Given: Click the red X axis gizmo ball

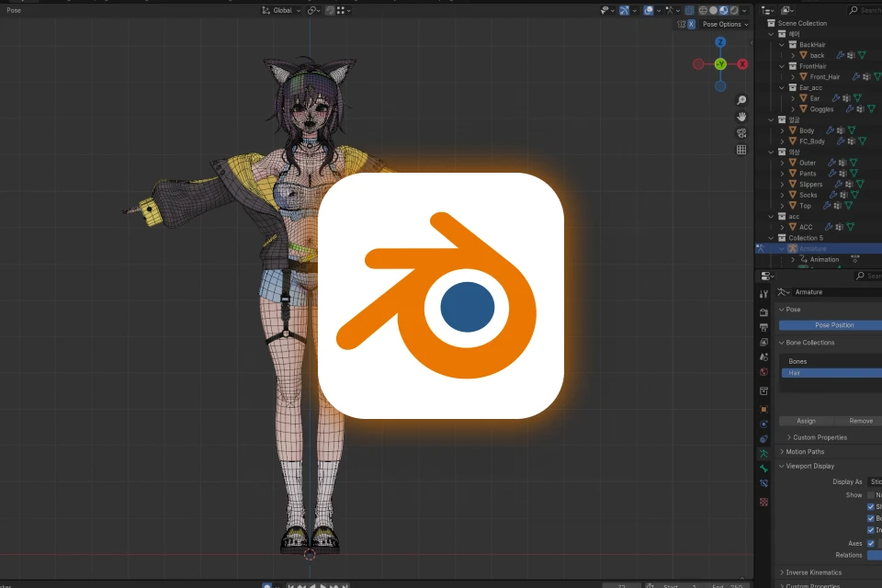Looking at the screenshot, I should [742, 64].
